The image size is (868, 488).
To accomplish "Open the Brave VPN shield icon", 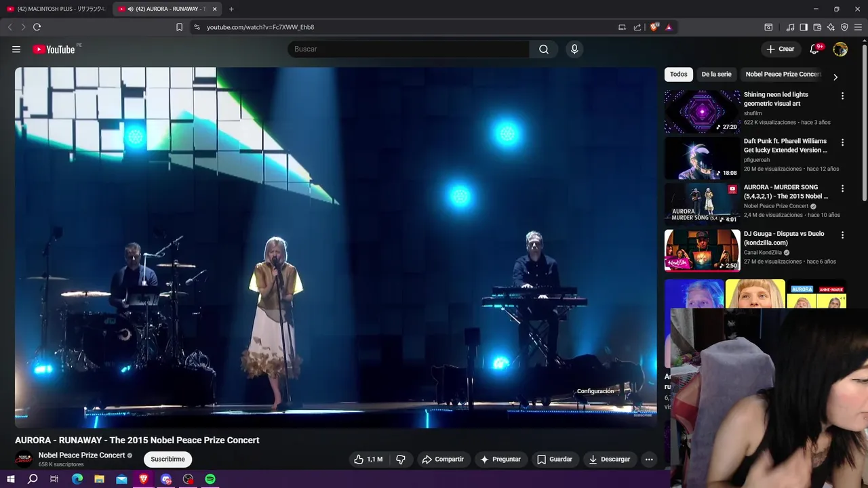I will (x=844, y=27).
